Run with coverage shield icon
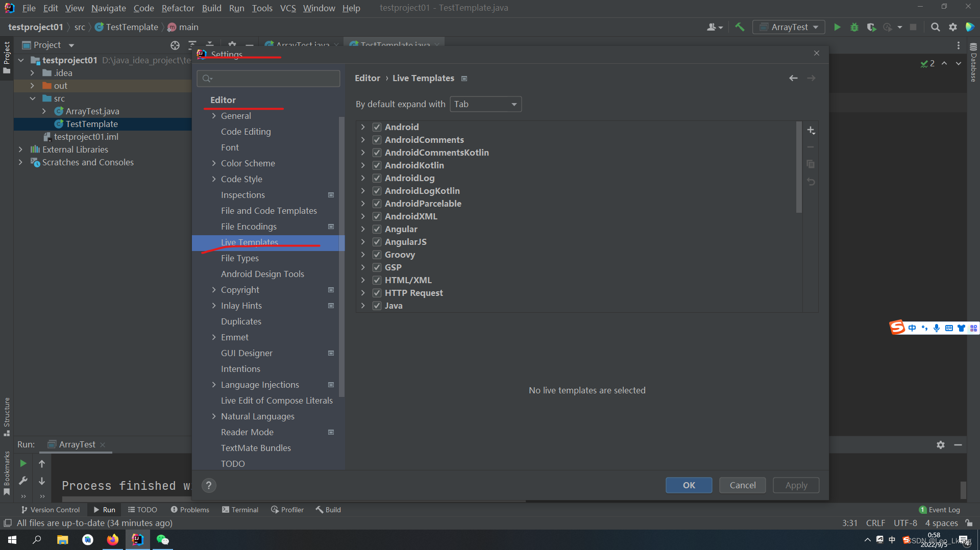 point(871,27)
